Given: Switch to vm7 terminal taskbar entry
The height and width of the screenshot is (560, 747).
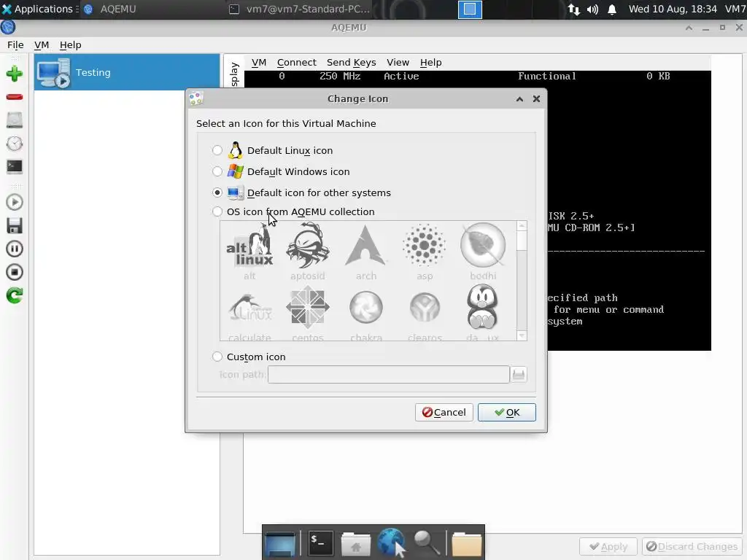Looking at the screenshot, I should point(300,9).
